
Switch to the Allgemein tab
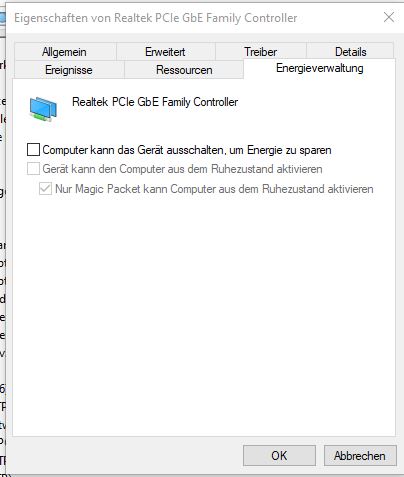click(65, 52)
